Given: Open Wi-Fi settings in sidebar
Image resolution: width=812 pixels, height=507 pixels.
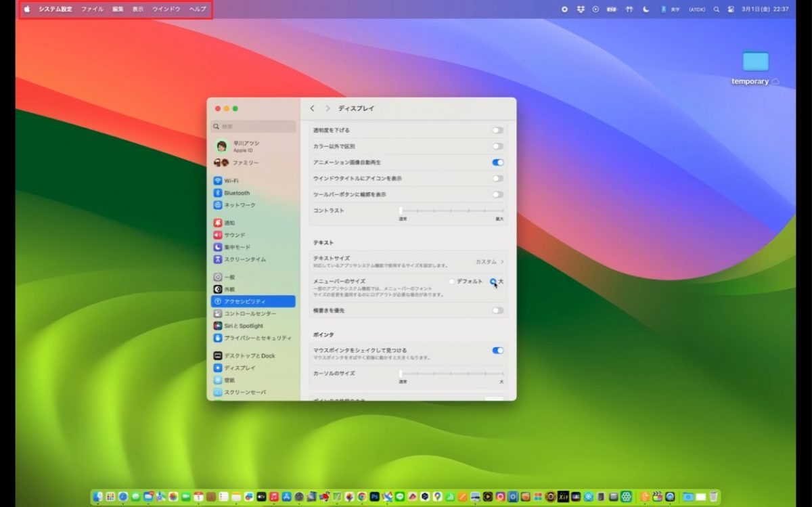Looking at the screenshot, I should click(253, 181).
